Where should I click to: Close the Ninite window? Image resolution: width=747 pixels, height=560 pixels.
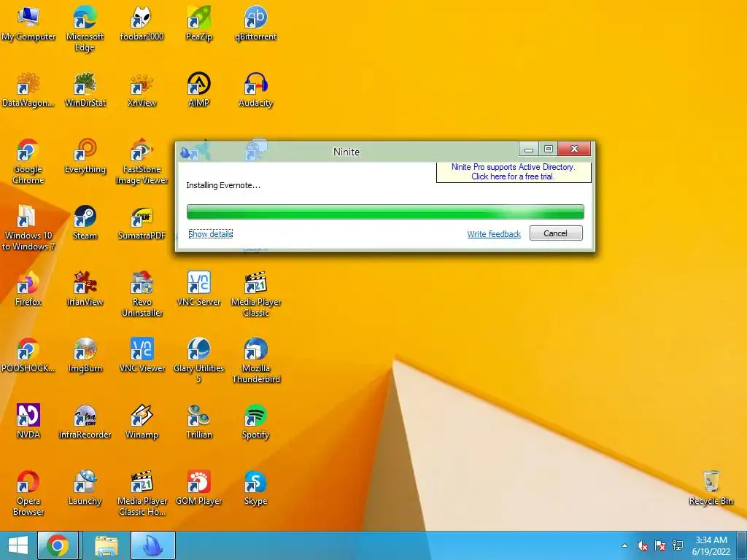pyautogui.click(x=575, y=149)
